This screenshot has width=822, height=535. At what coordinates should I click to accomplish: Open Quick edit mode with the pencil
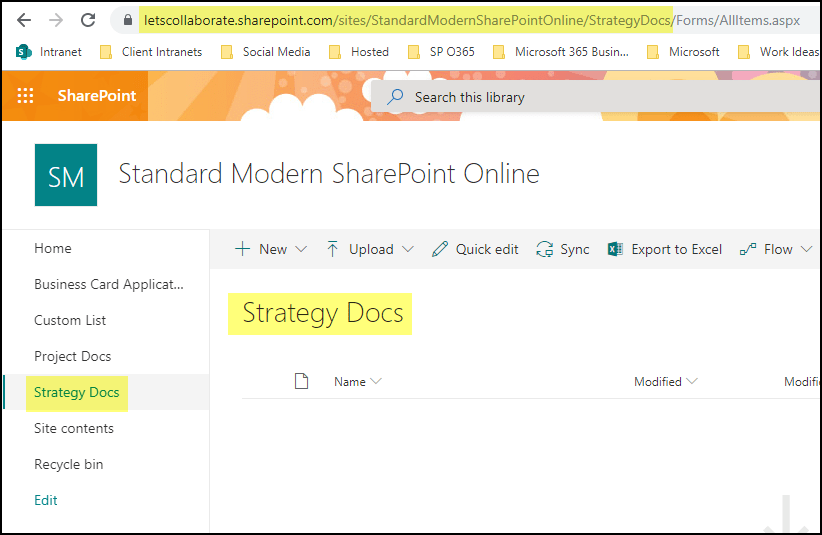click(x=475, y=249)
